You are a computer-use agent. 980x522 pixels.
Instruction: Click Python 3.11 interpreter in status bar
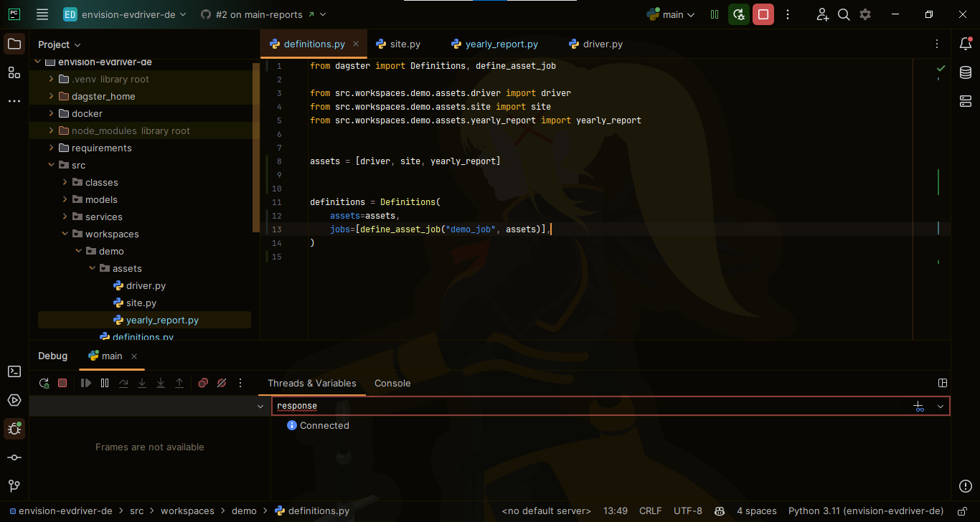(x=866, y=511)
